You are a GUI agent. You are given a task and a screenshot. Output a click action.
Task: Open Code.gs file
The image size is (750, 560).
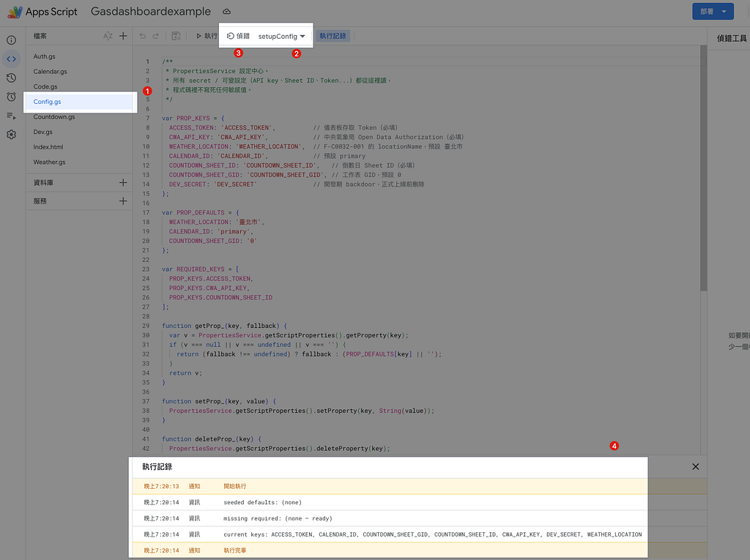pos(45,86)
